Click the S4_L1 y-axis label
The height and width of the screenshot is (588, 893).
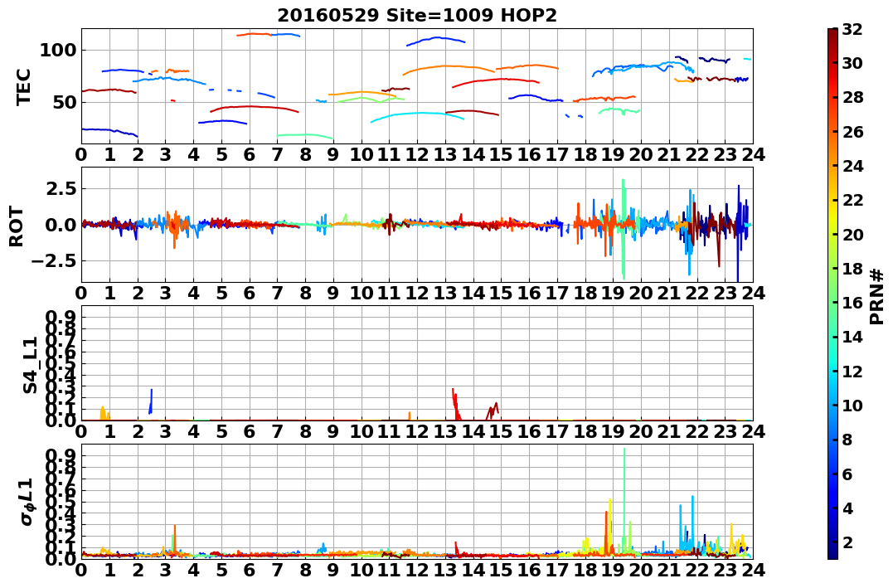pyautogui.click(x=30, y=365)
